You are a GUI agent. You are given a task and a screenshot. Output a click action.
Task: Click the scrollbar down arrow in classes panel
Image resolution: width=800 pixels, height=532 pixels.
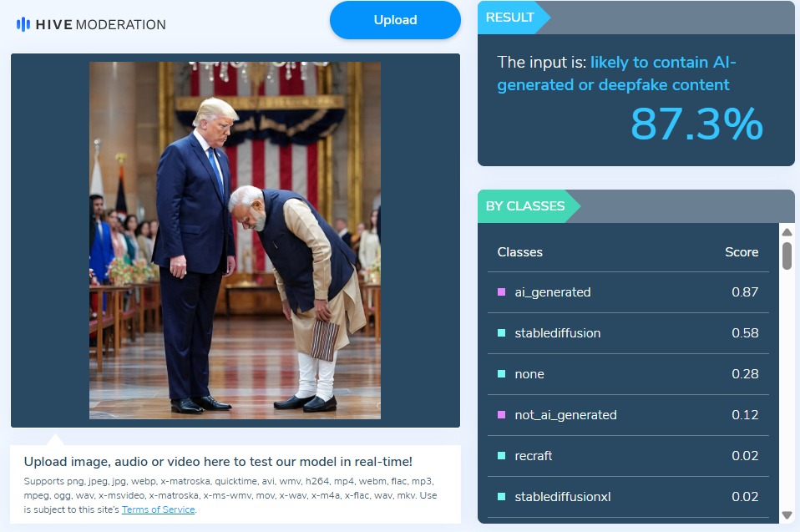pos(787,514)
